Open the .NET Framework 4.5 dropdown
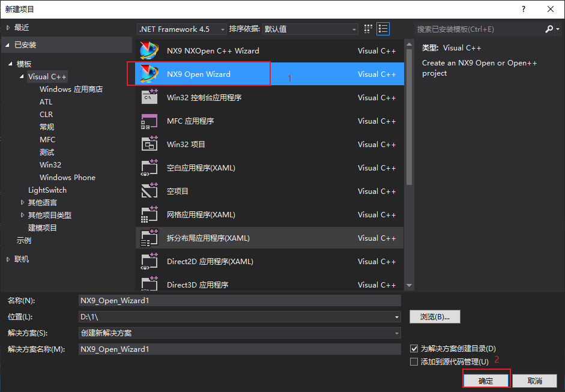 tap(182, 29)
